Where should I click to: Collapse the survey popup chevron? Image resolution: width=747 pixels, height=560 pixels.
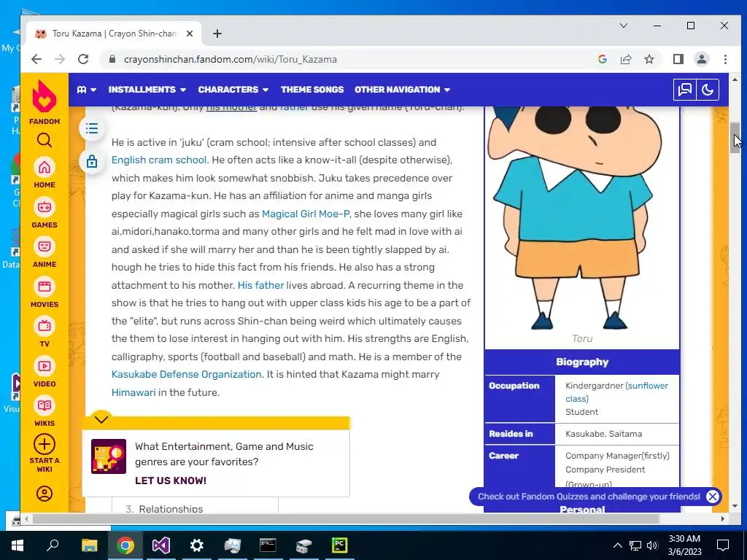click(101, 419)
